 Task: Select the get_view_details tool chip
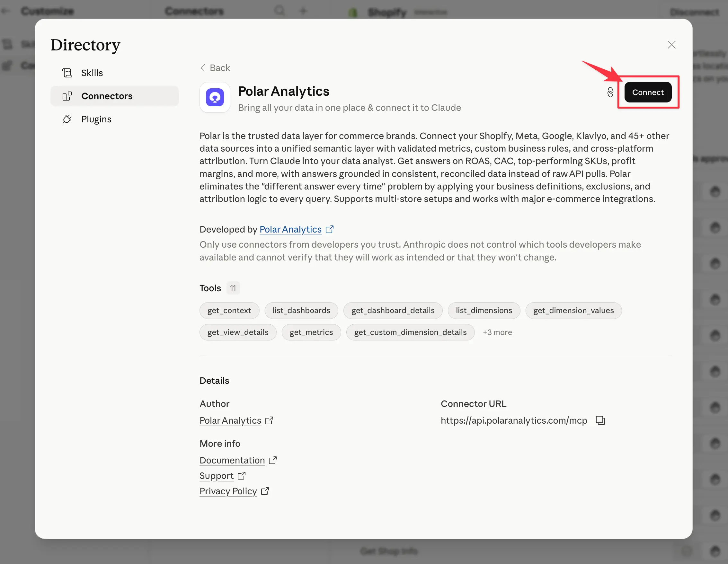(238, 332)
